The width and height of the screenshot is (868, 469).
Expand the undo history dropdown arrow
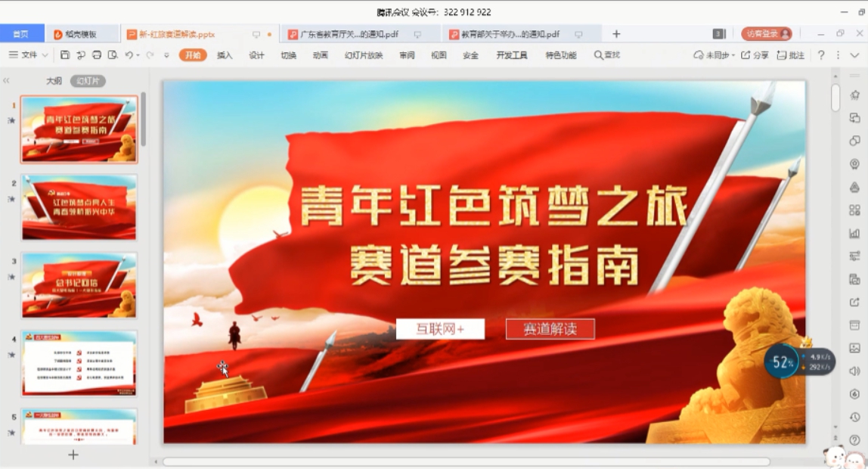click(x=138, y=54)
